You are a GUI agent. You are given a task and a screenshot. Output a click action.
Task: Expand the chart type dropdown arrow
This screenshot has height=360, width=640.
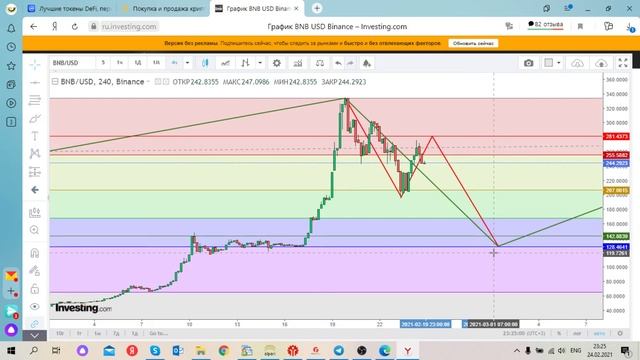click(x=260, y=63)
